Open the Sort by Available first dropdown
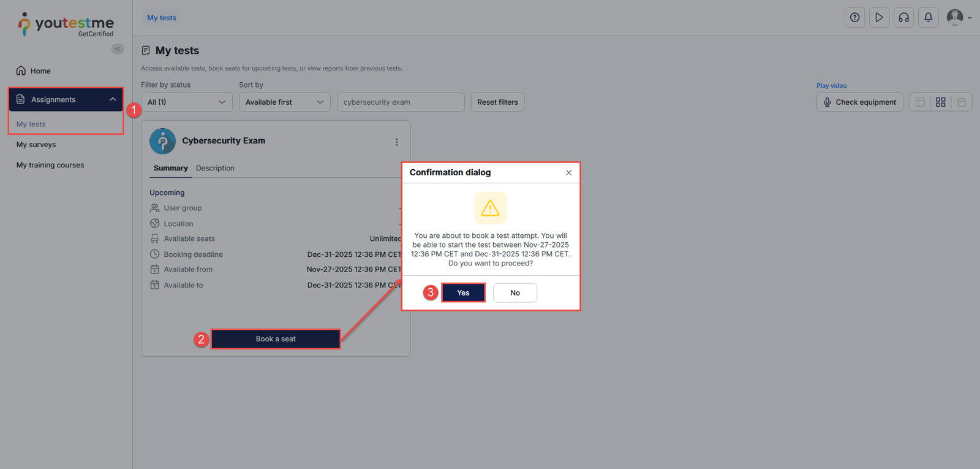980x469 pixels. click(284, 102)
